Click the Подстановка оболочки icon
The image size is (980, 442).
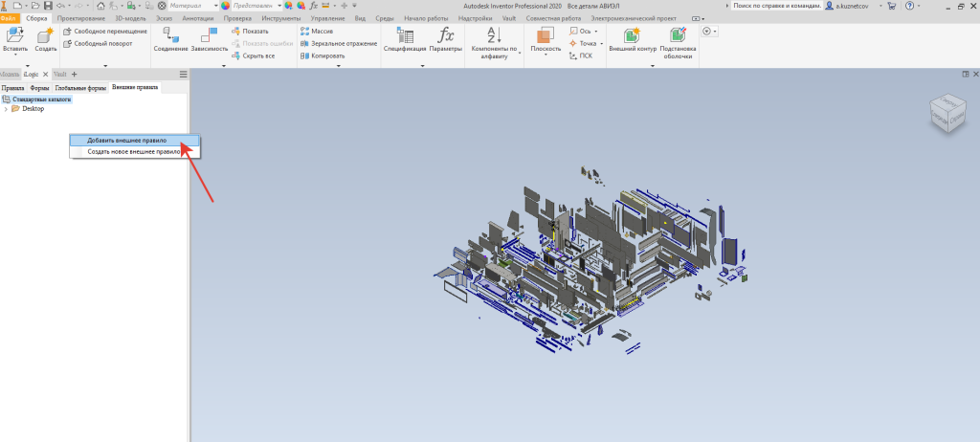click(x=678, y=35)
